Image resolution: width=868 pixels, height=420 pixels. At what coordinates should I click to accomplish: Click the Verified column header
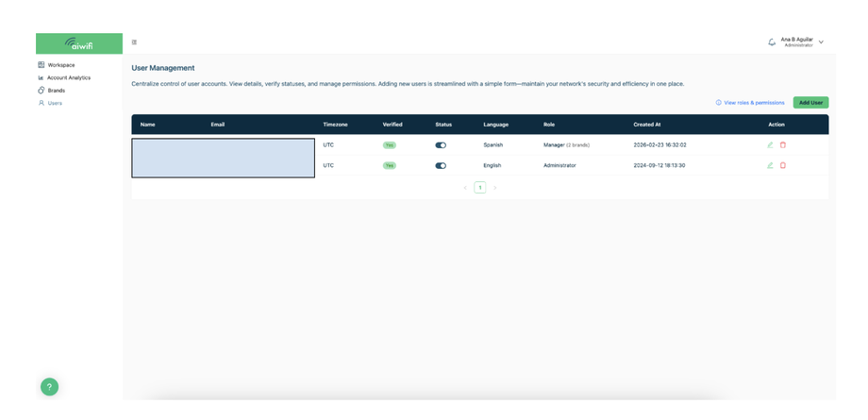tap(392, 125)
